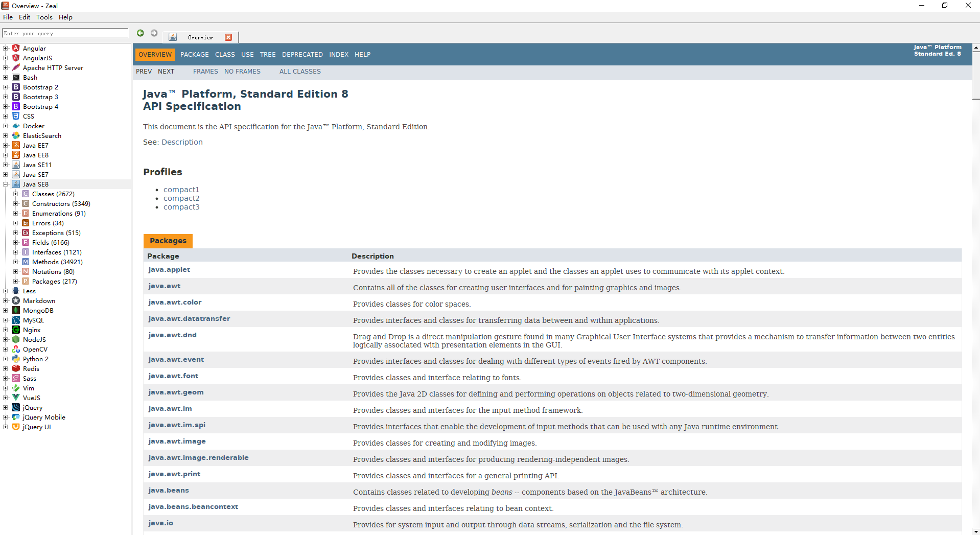Click the Angular docset icon

coord(16,49)
